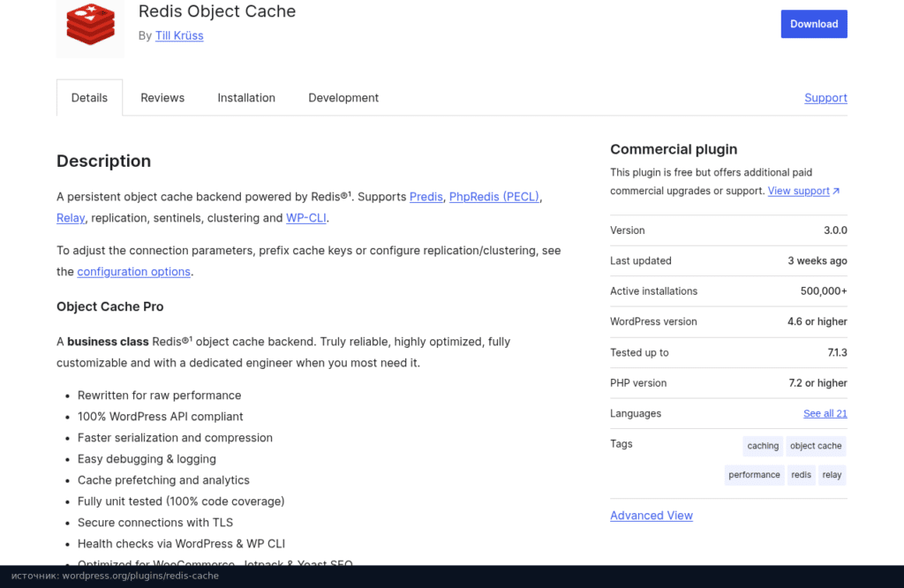Click 'Health checks via WordPress & WP CLI'
The width and height of the screenshot is (904, 588).
(181, 544)
